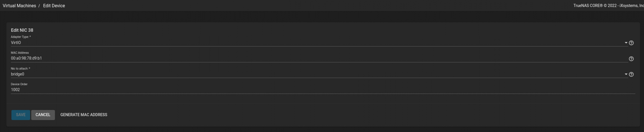This screenshot has width=644, height=132.
Task: Open help tooltip for Adapter Type
Action: pyautogui.click(x=631, y=43)
